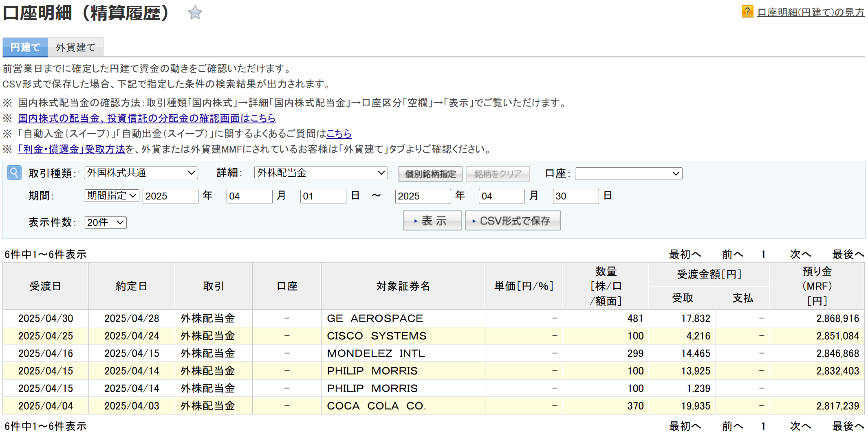Image resolution: width=868 pixels, height=434 pixels.
Task: Click the received amount 19,935
Action: pos(696,406)
